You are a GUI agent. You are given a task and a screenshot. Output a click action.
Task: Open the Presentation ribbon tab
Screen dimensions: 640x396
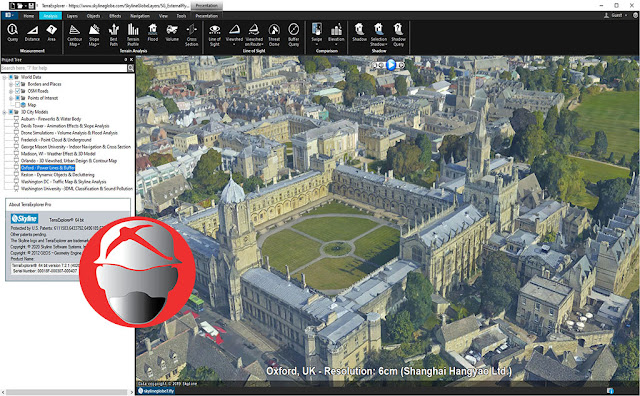(207, 16)
